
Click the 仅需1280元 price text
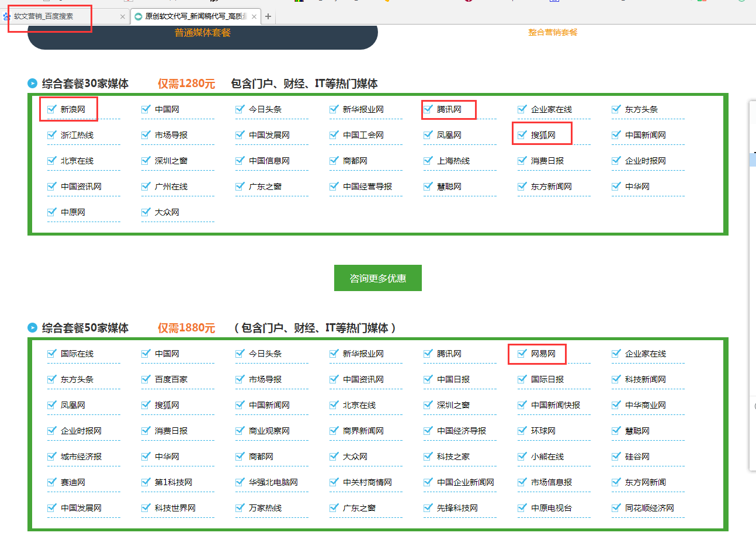point(186,84)
